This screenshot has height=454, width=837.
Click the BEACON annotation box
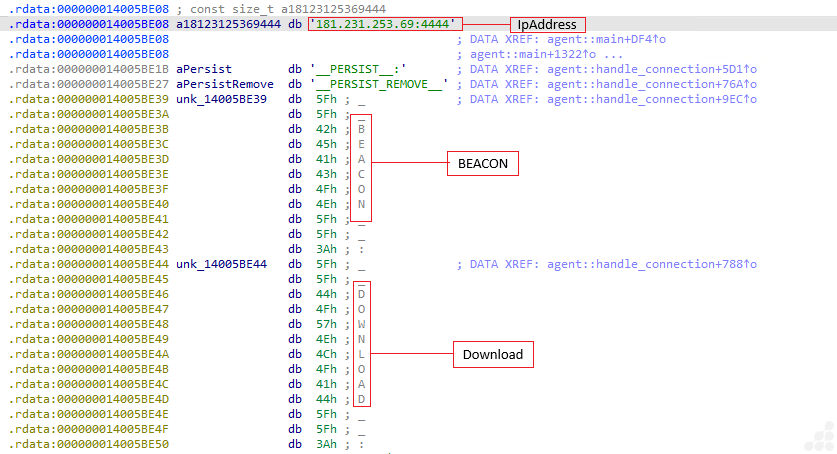pyautogui.click(x=482, y=162)
